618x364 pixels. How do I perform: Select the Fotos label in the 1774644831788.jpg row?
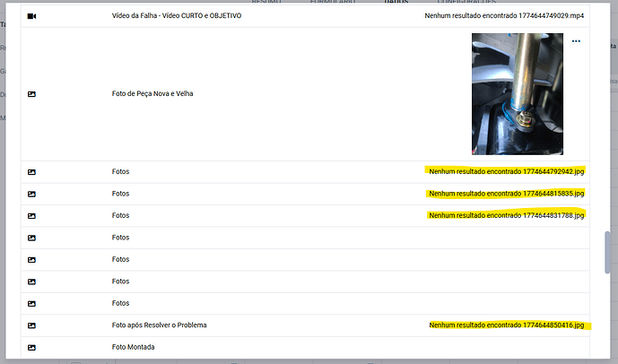click(x=120, y=215)
